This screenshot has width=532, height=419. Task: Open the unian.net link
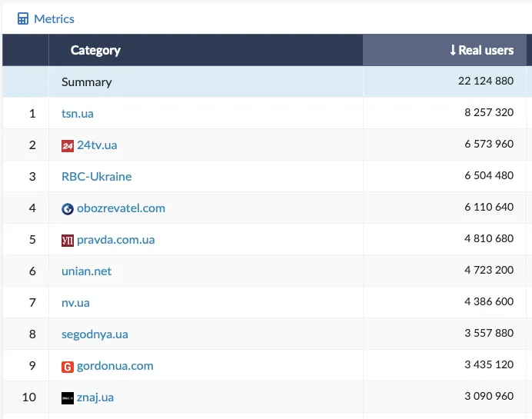pos(86,271)
